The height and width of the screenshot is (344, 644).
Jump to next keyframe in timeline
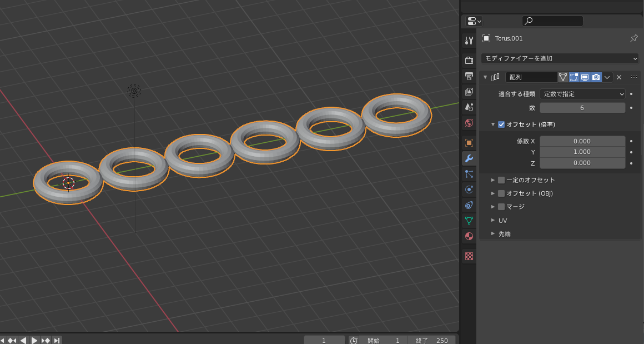click(46, 340)
